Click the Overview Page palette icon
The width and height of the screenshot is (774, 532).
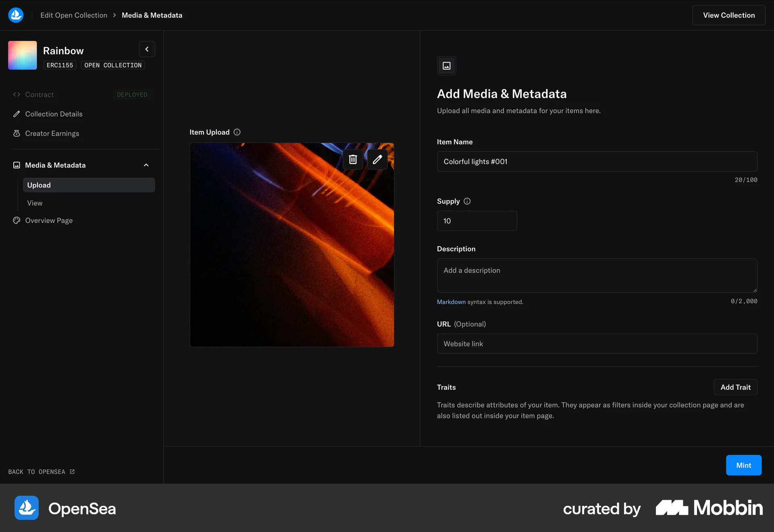(x=17, y=220)
